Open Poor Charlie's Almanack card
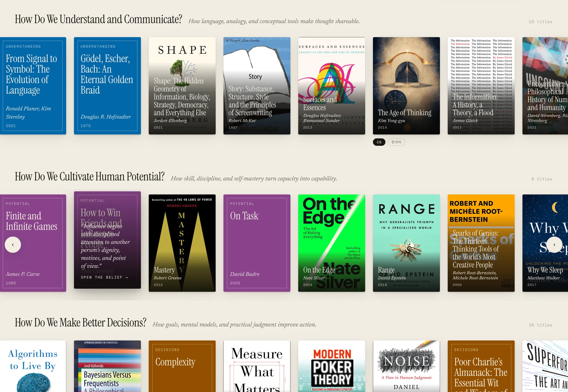 [481, 366]
